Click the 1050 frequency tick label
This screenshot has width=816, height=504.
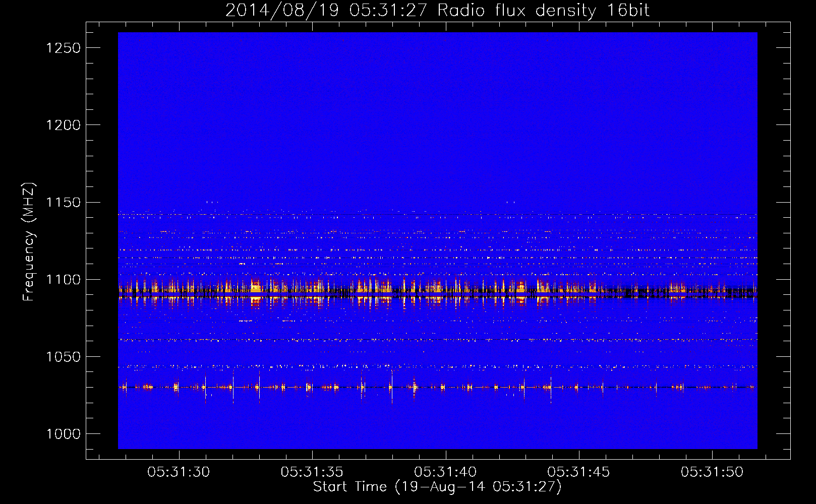[x=63, y=357]
